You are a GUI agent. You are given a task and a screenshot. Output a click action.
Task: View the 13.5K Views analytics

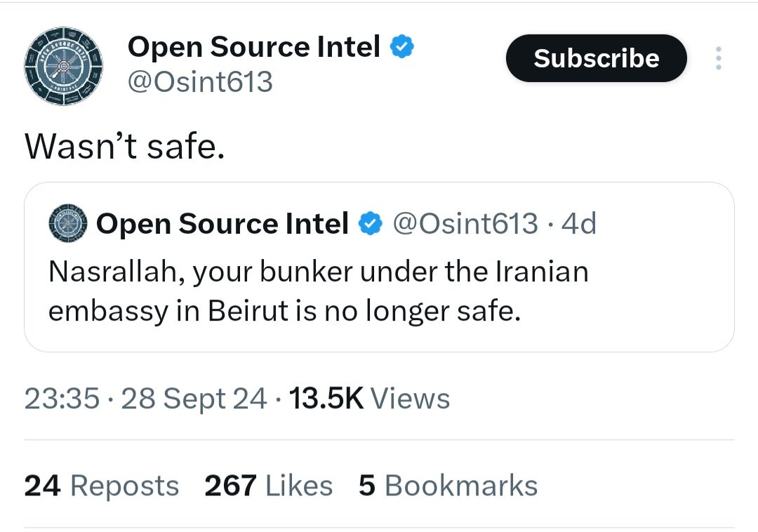pos(369,399)
